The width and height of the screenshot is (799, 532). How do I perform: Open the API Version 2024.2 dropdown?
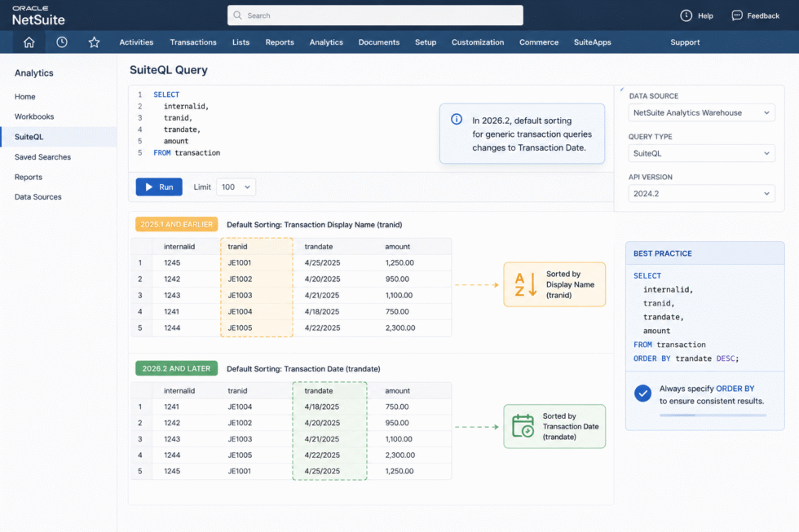point(701,193)
